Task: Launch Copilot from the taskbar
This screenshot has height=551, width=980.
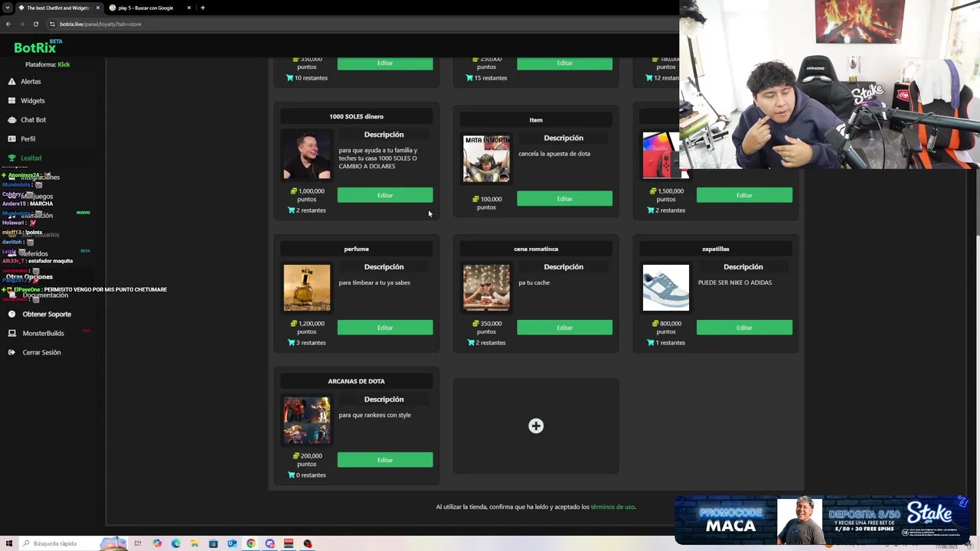Action: click(157, 543)
